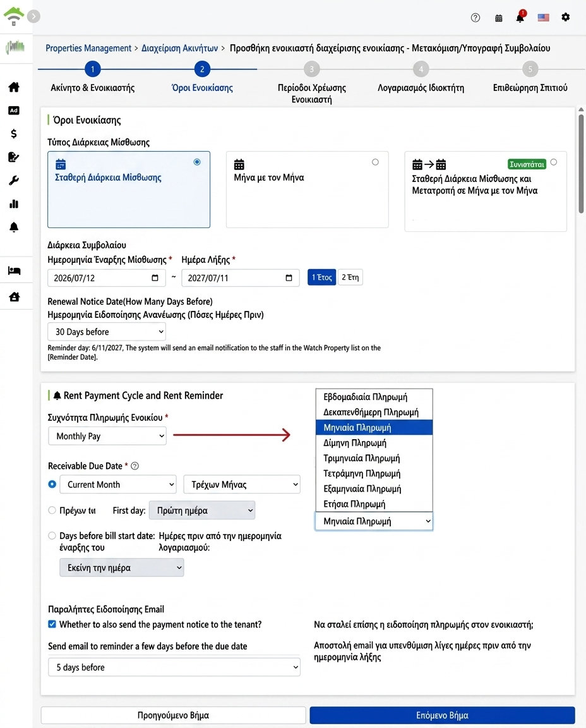
Task: Open Properties Management breadcrumb link
Action: pyautogui.click(x=88, y=48)
